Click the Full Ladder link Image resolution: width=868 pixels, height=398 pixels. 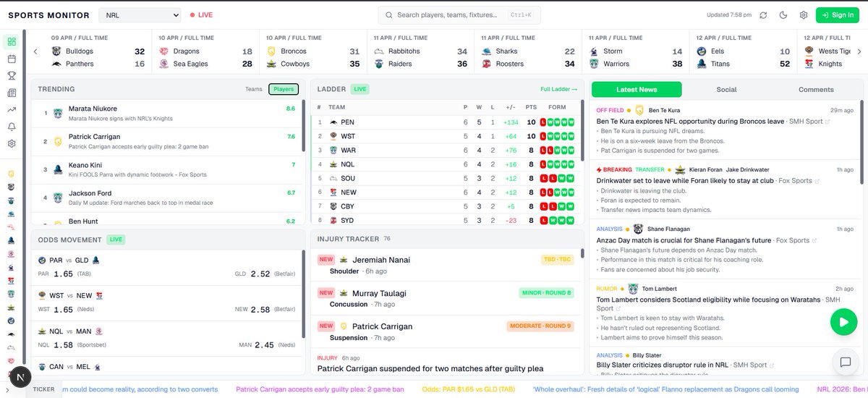pyautogui.click(x=559, y=89)
